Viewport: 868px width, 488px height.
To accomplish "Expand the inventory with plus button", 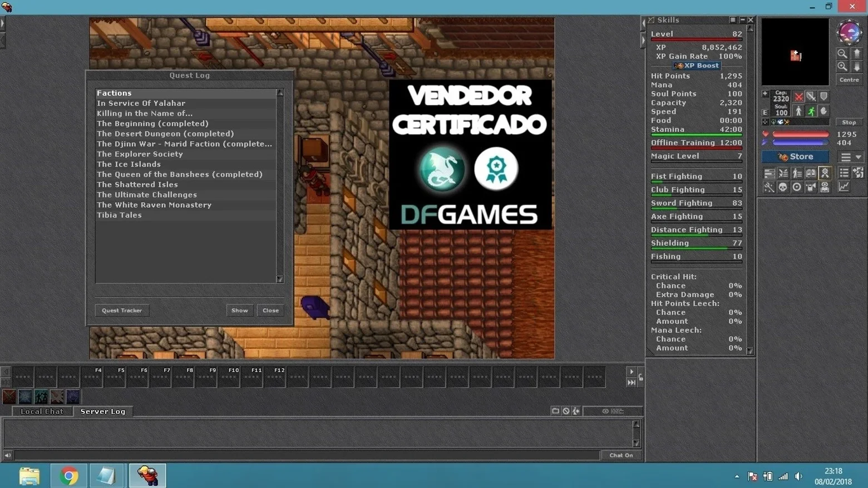I will pyautogui.click(x=765, y=94).
